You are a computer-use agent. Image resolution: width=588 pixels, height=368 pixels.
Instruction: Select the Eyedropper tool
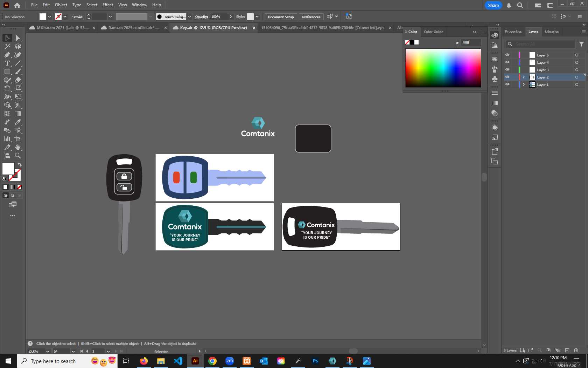click(18, 122)
